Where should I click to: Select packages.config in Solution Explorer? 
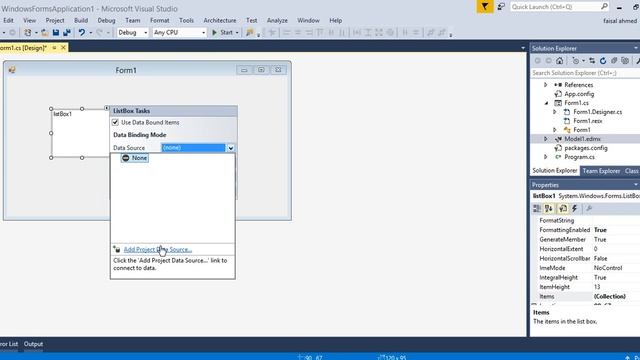pyautogui.click(x=586, y=148)
